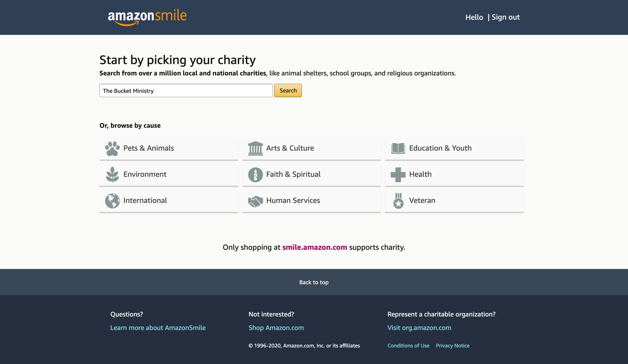Click the candle Faith & Spiritual icon
This screenshot has width=628, height=364.
pyautogui.click(x=255, y=175)
